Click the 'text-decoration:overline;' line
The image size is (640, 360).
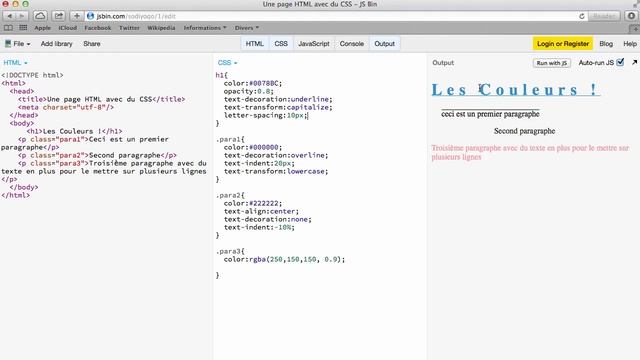(x=276, y=155)
